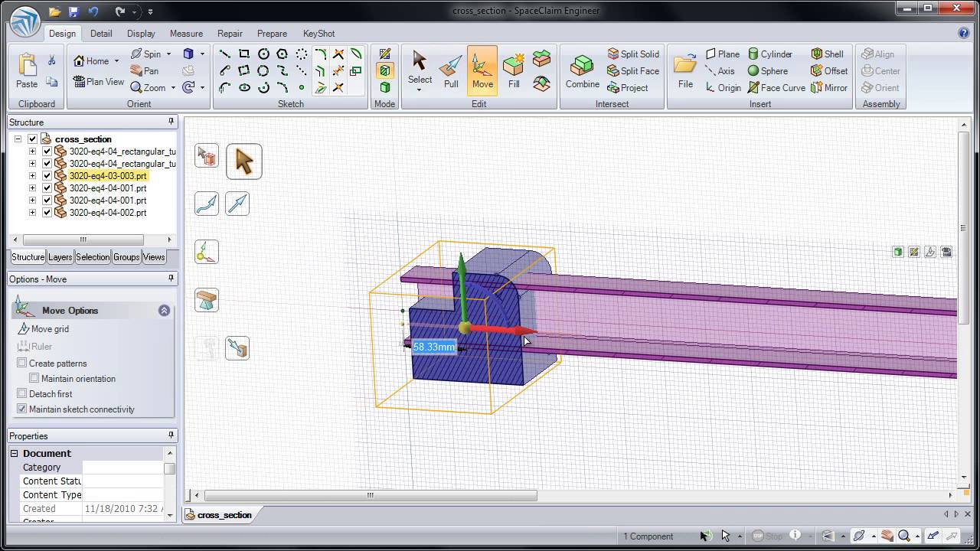The width and height of the screenshot is (980, 551).
Task: Switch to the Views panel tab
Action: (x=154, y=257)
